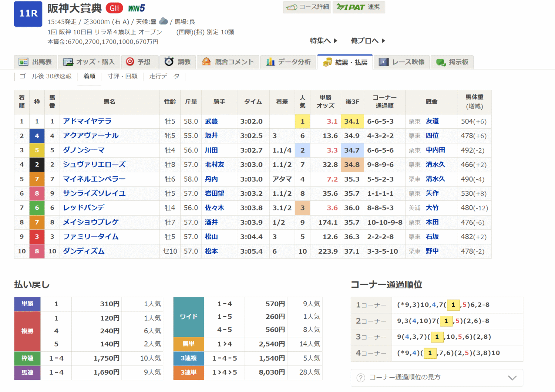555x392 pixels.
Task: Click the red target icon for 予想
Action: click(x=130, y=62)
